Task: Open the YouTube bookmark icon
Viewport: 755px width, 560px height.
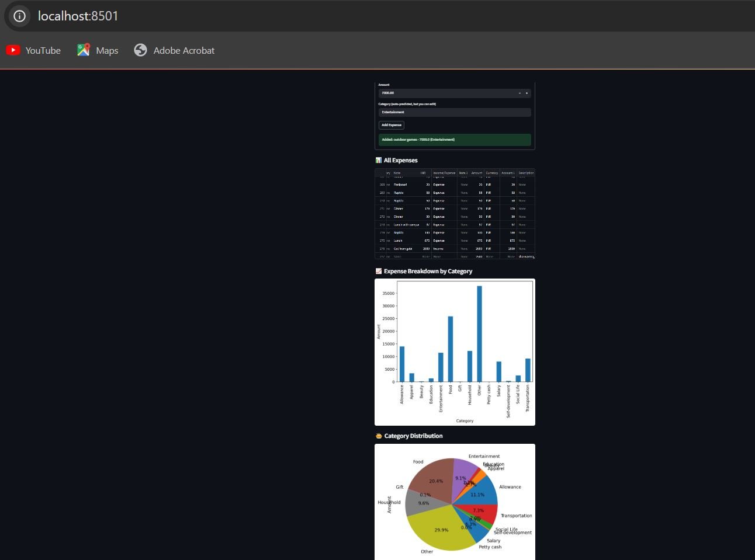Action: point(13,50)
